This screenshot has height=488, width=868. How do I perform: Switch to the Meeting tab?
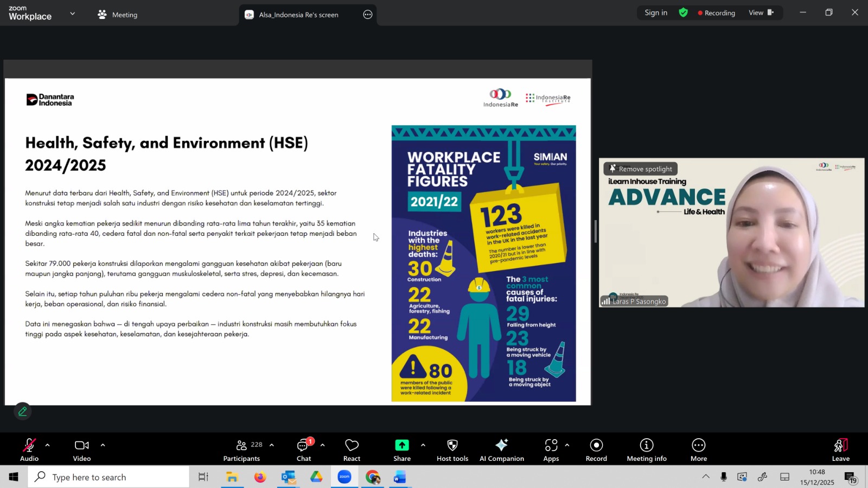118,15
